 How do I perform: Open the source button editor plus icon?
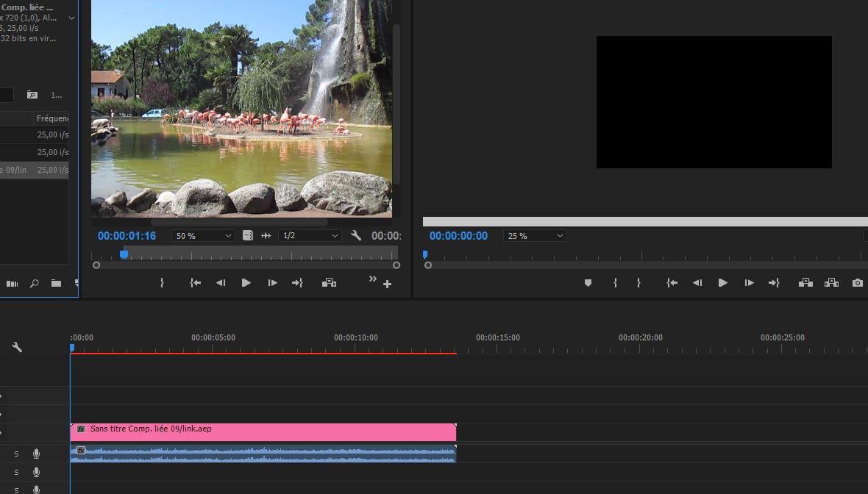pyautogui.click(x=388, y=284)
